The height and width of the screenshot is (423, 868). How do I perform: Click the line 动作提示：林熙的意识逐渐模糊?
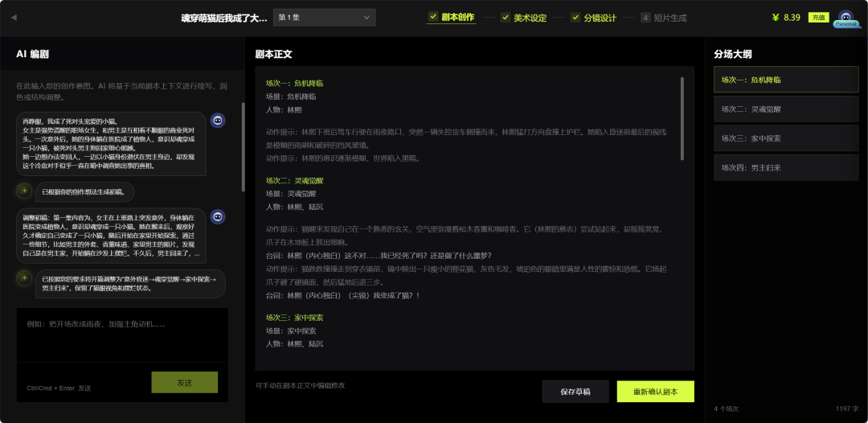click(343, 158)
